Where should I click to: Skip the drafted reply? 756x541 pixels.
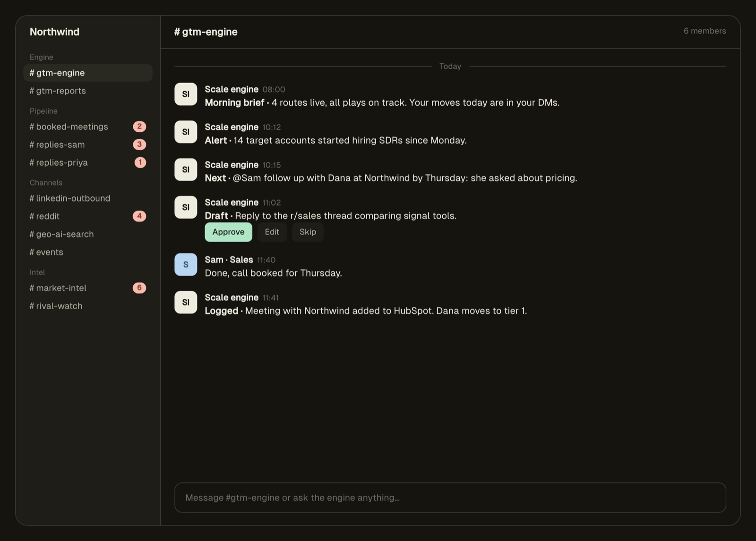pyautogui.click(x=308, y=232)
